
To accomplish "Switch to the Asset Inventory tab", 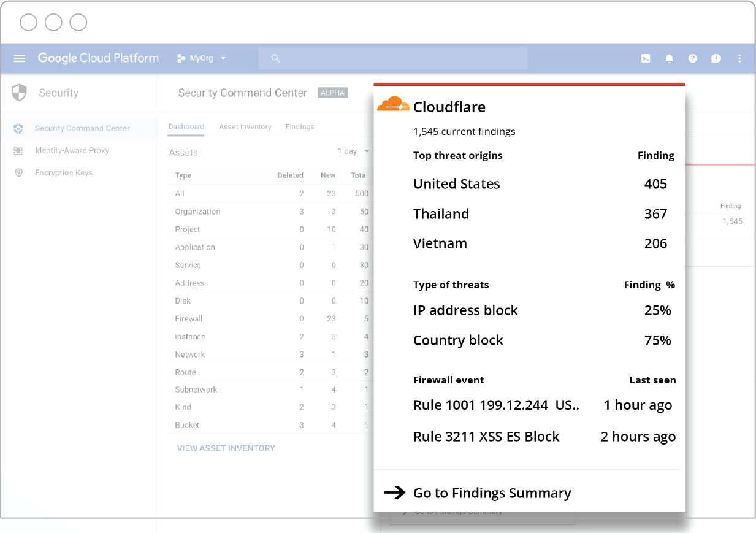I will (x=245, y=127).
